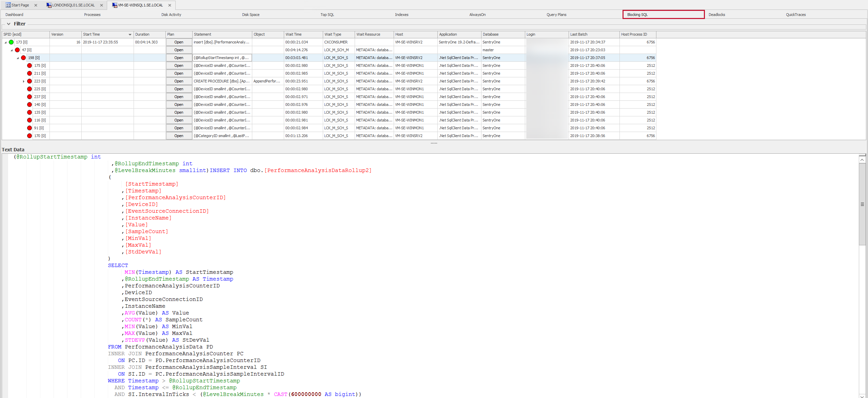Click the Open plan button for SPID 175
Image resolution: width=868 pixels, height=398 pixels.
(x=179, y=65)
